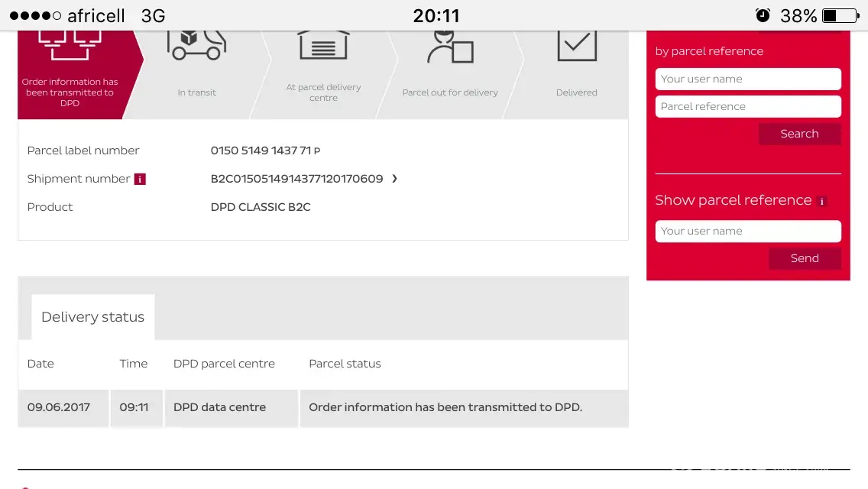Click the Search button
The image size is (868, 489).
point(799,134)
